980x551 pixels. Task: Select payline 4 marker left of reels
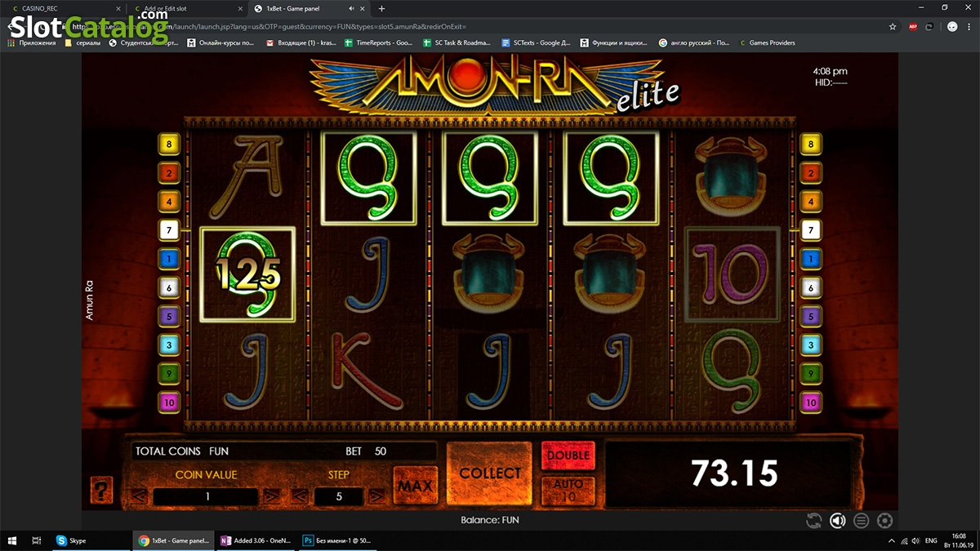point(169,201)
